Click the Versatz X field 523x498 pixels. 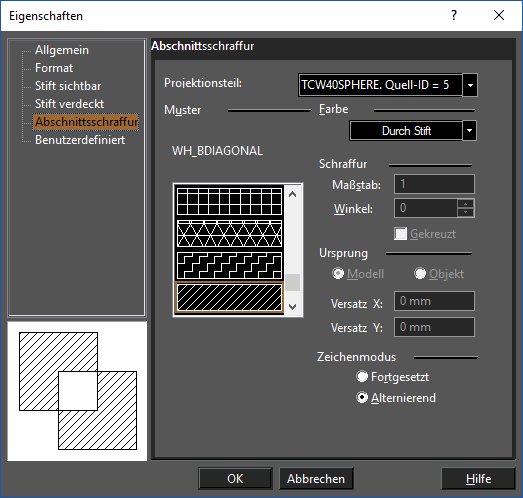click(434, 301)
